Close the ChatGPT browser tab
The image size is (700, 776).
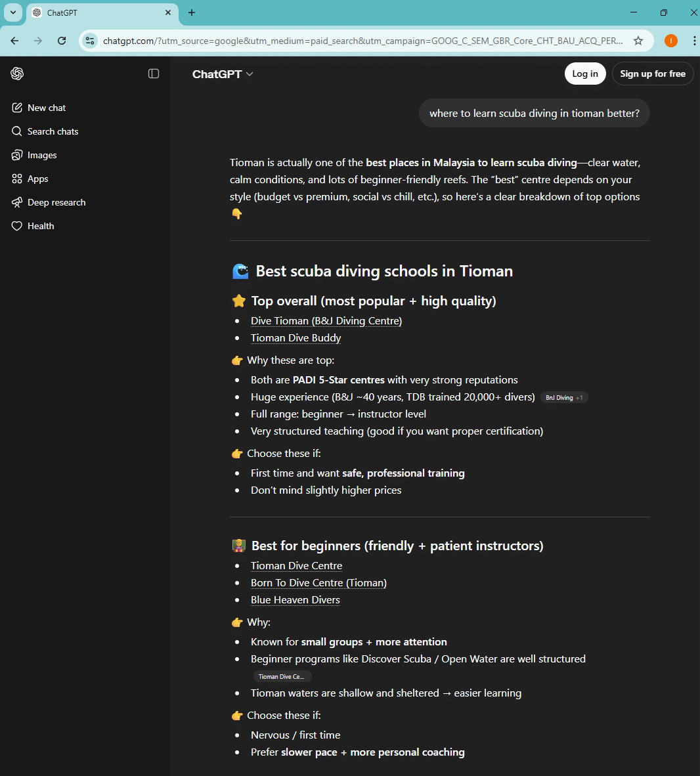coord(168,12)
